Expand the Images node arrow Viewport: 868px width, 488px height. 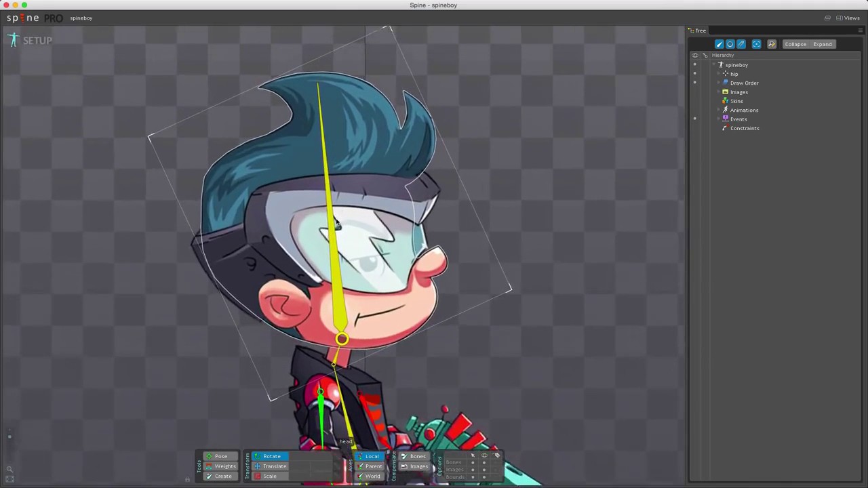point(718,92)
